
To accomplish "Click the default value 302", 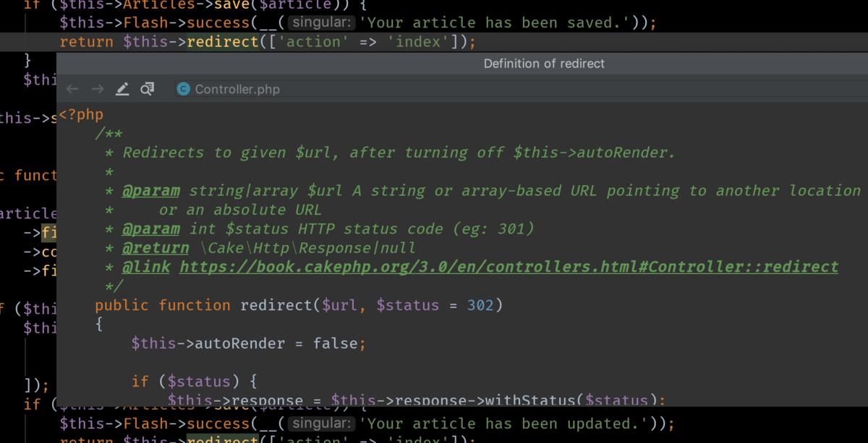I will pyautogui.click(x=480, y=305).
